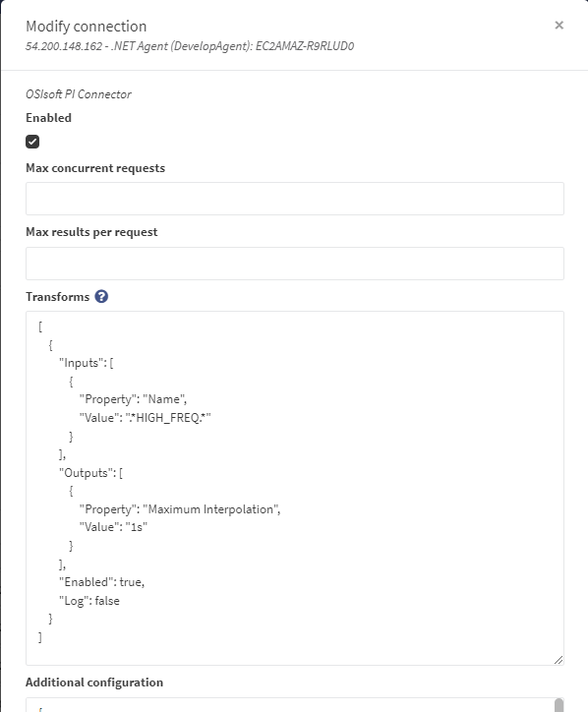Place cursor on "Maximum Interpolation" property line

pos(180,509)
